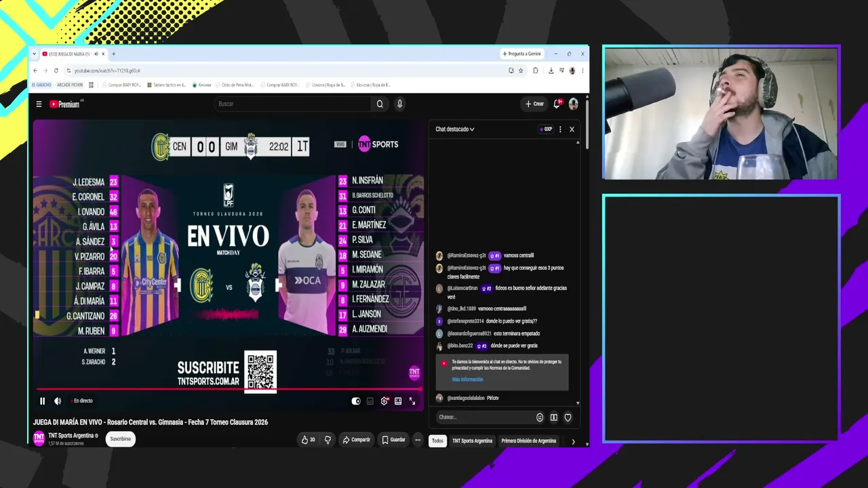
Task: Click the Guardar button
Action: tap(393, 440)
